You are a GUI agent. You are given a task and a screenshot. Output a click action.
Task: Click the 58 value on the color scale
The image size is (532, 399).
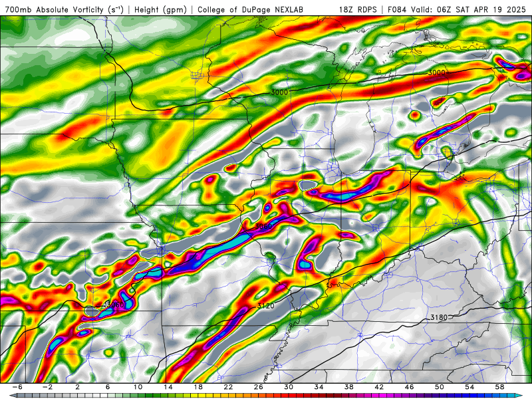(x=500, y=387)
